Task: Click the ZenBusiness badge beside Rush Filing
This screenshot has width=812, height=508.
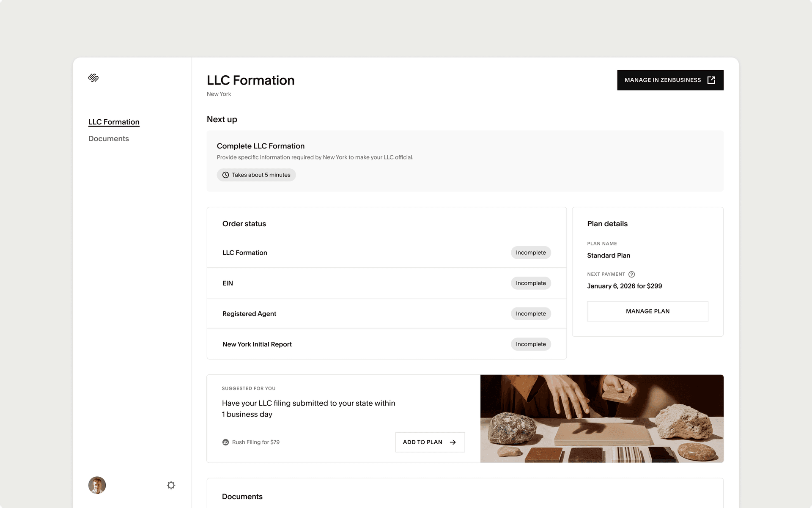Action: pos(225,442)
